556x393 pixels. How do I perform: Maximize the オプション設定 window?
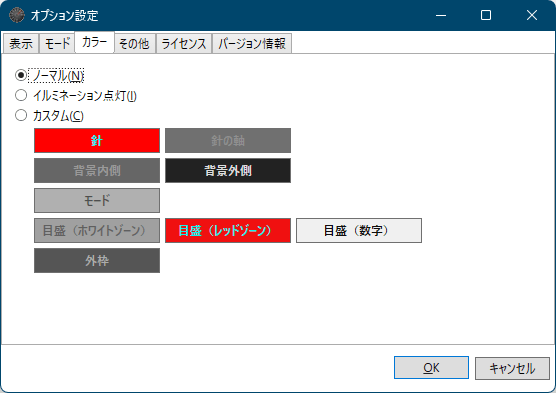[x=486, y=15]
